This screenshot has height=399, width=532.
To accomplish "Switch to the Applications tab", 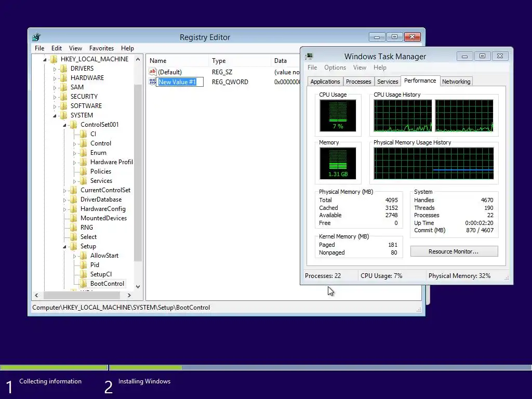I will [325, 82].
